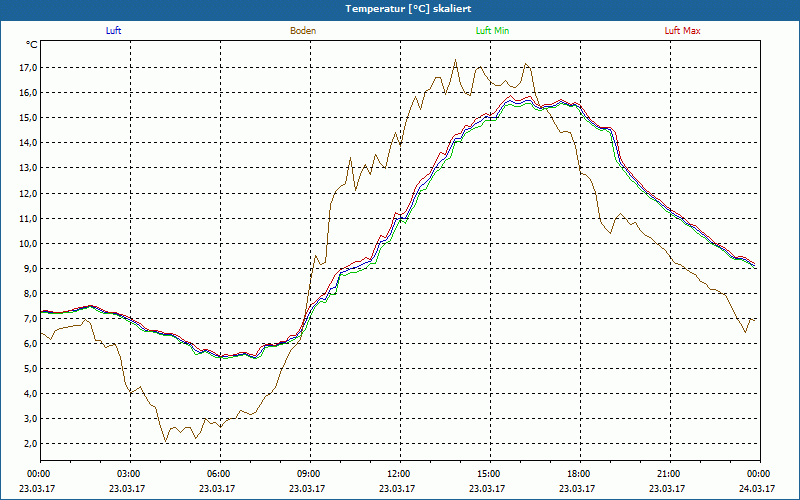Click the '18:00' time axis label
Screen dimensions: 800x500
pyautogui.click(x=580, y=474)
